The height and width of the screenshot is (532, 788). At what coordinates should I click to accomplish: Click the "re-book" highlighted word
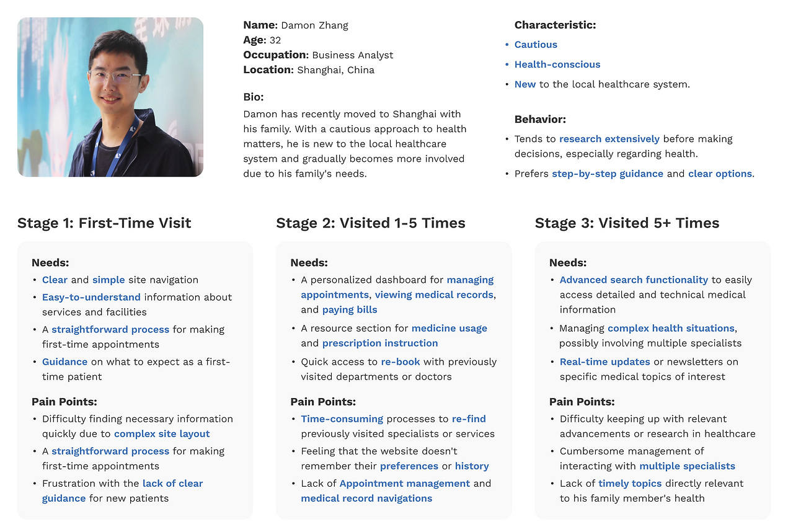point(401,361)
